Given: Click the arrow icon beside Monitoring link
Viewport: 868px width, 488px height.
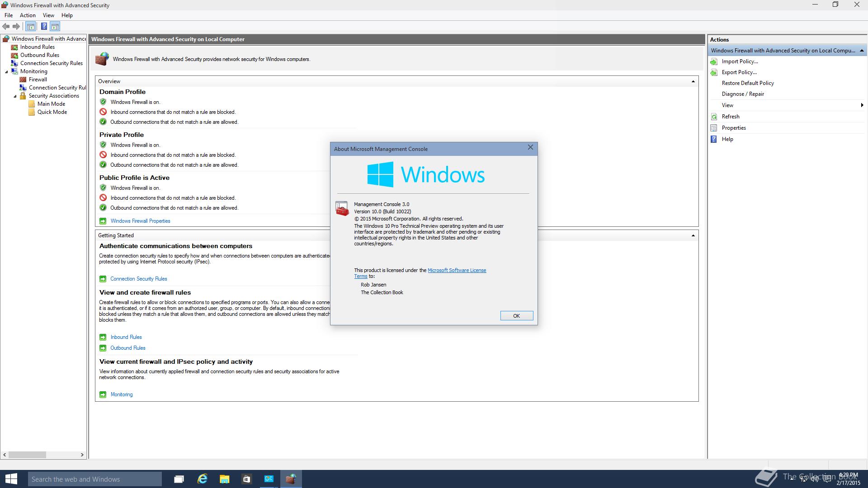Looking at the screenshot, I should click(103, 394).
